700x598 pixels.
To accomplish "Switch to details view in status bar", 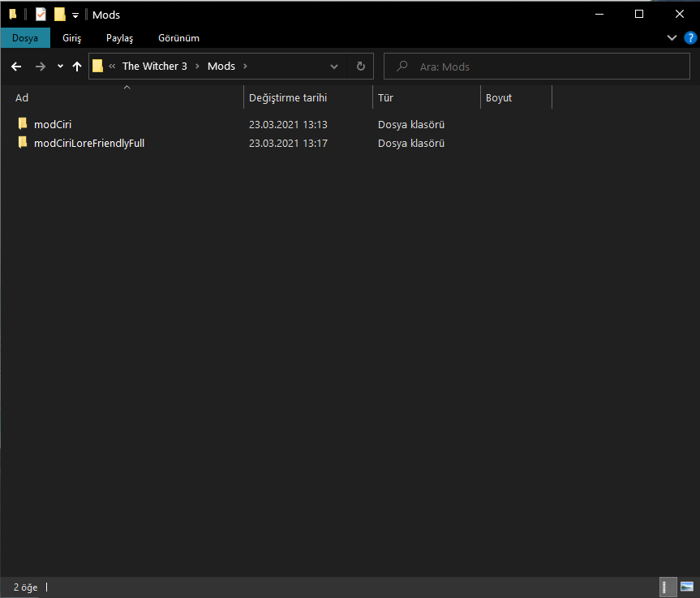I will click(x=668, y=587).
